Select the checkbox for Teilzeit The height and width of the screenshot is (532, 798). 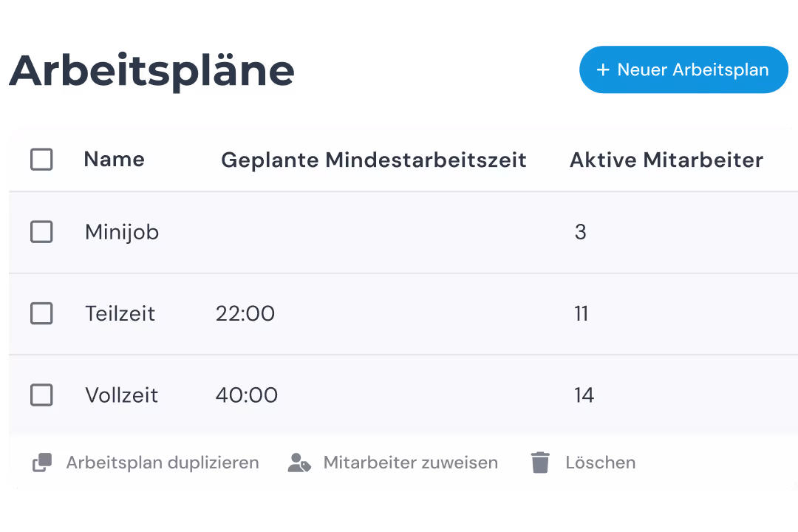[41, 313]
